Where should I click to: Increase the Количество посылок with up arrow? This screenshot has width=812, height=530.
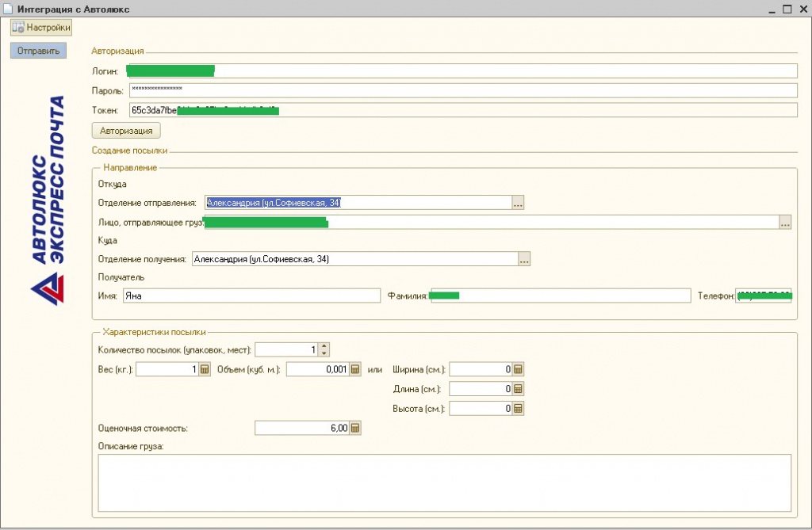click(x=324, y=346)
